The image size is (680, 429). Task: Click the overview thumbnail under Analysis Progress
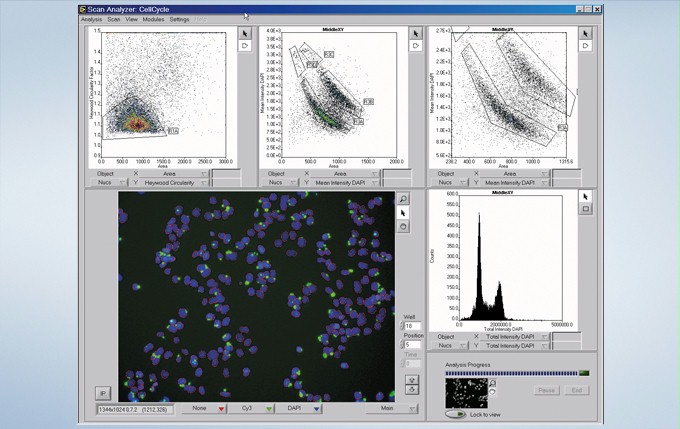pos(466,393)
